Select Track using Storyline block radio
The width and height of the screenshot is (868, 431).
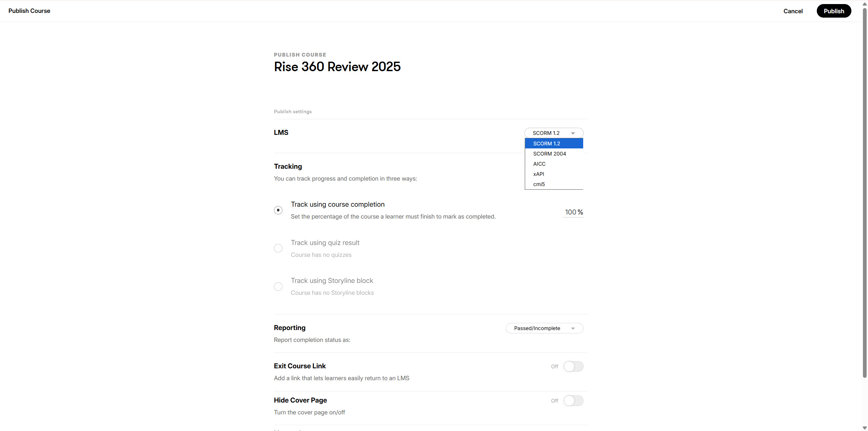click(x=278, y=286)
